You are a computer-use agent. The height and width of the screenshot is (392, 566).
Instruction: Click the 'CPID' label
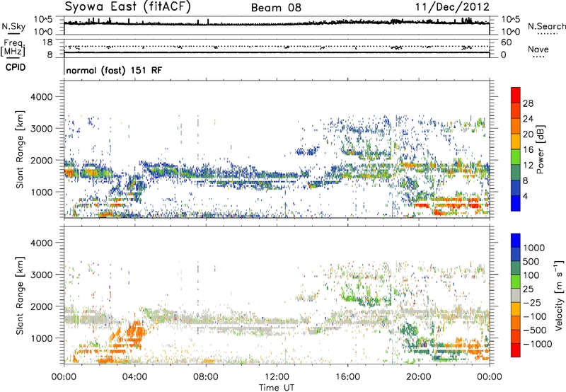(16, 67)
